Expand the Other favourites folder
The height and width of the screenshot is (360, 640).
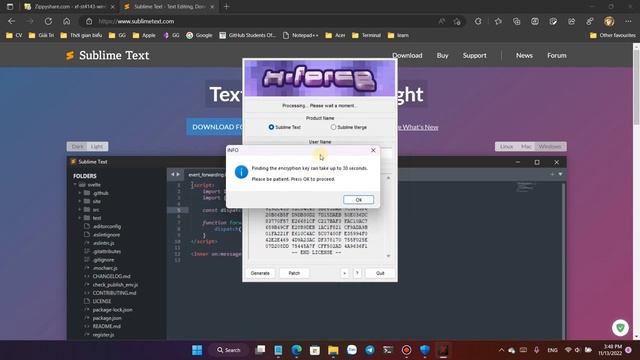(612, 36)
